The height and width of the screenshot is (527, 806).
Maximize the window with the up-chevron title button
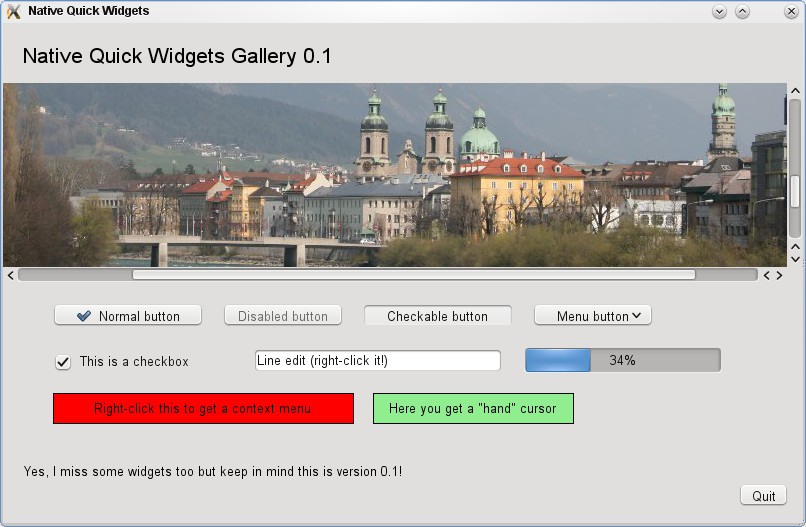point(742,11)
